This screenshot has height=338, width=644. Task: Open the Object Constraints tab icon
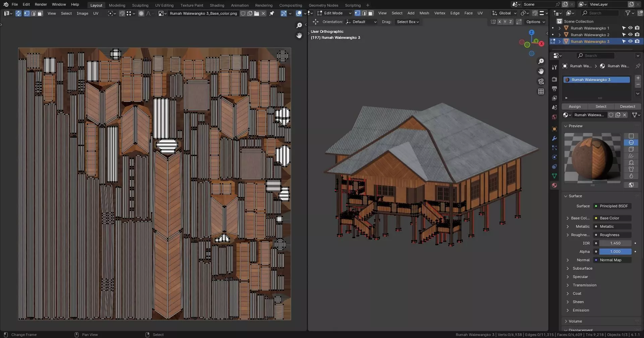(554, 166)
